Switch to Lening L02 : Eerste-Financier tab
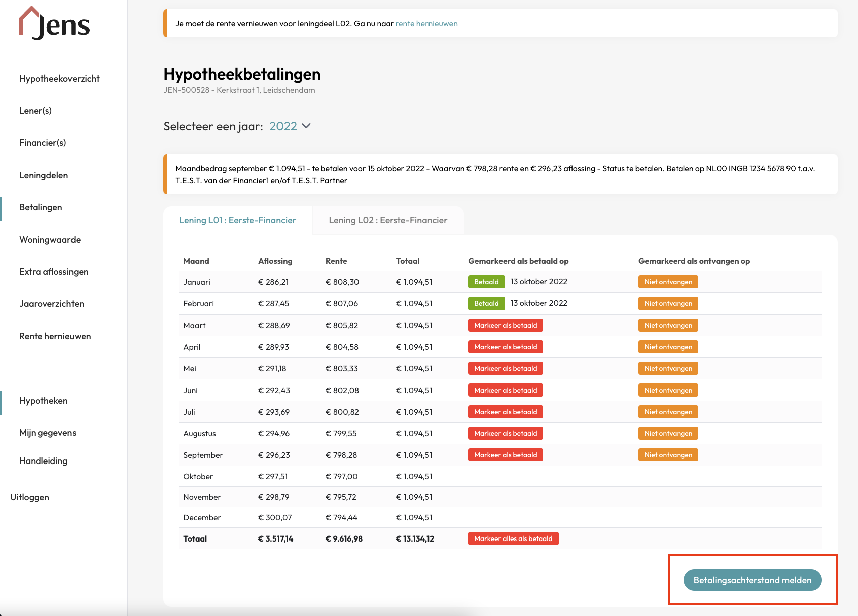 (x=388, y=220)
